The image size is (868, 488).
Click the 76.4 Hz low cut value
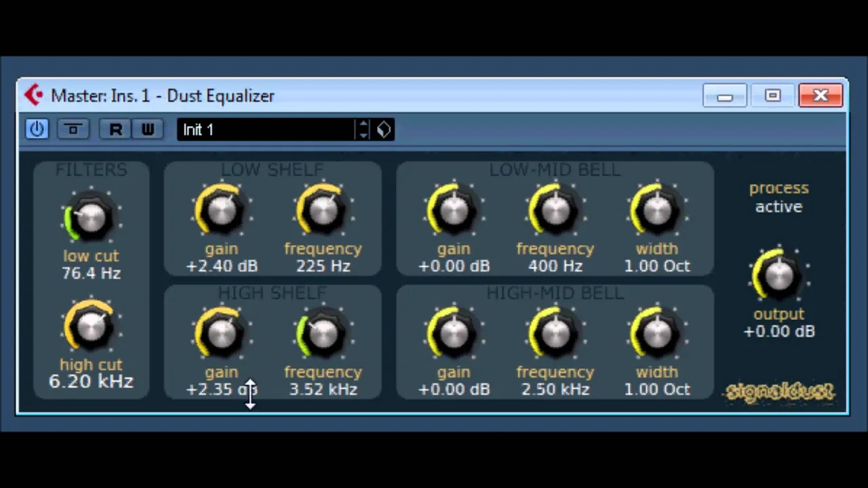[91, 273]
